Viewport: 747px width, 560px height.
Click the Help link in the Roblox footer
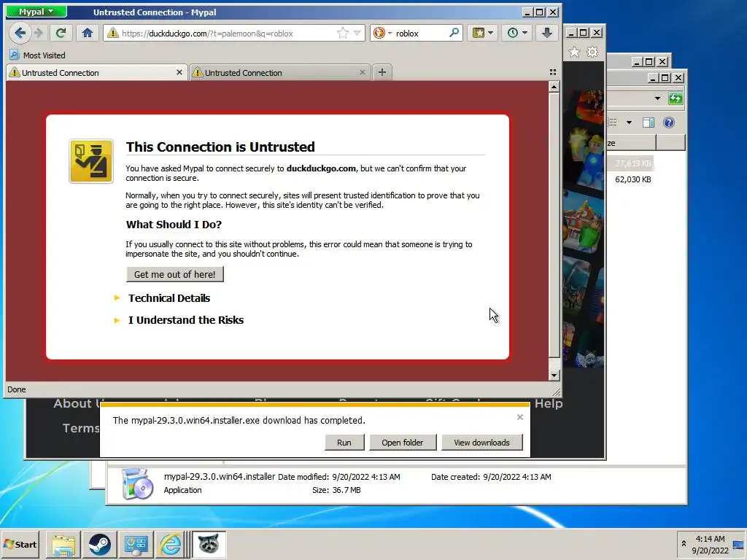549,403
